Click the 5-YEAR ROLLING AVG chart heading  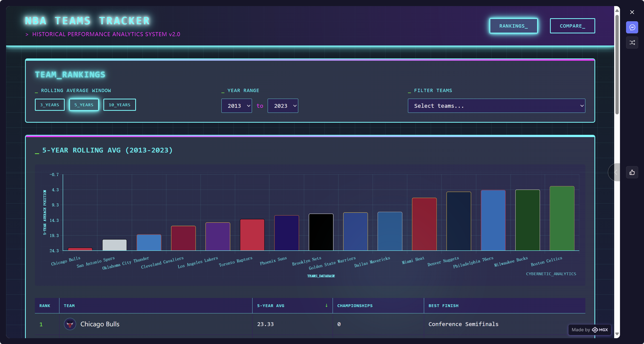107,150
